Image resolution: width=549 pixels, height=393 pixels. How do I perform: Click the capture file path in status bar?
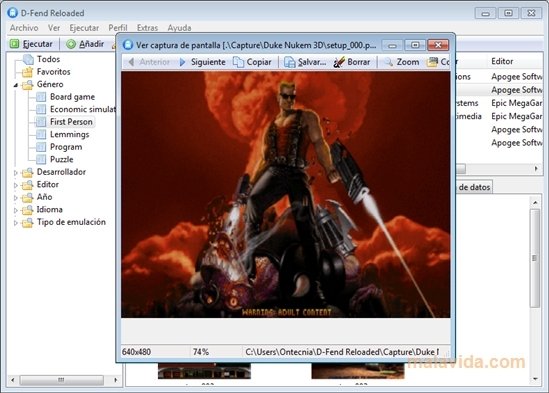point(342,352)
